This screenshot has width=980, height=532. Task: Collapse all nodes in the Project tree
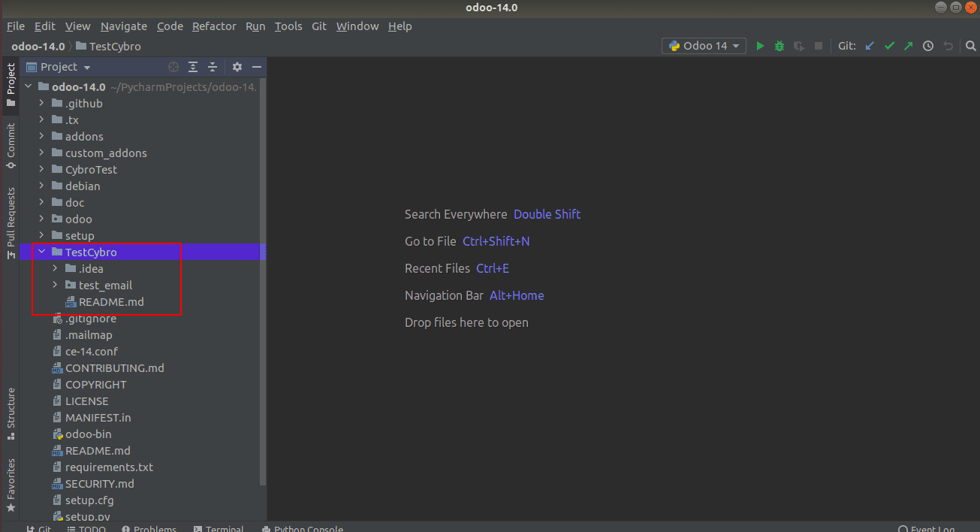pyautogui.click(x=211, y=67)
